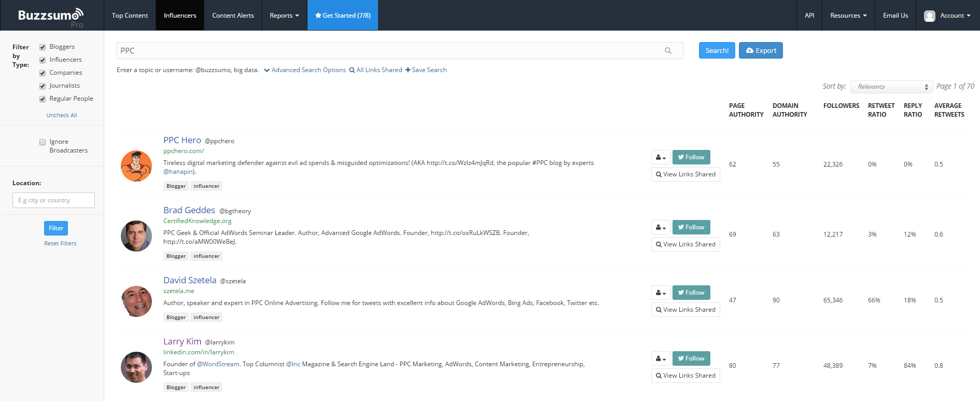View Links Shared by Larry Kim
The height and width of the screenshot is (401, 980).
click(x=685, y=376)
